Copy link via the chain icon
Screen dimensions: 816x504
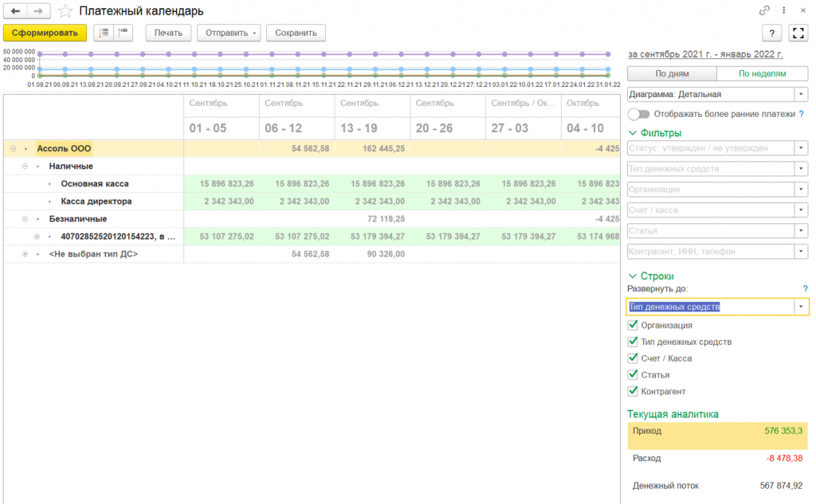point(764,10)
